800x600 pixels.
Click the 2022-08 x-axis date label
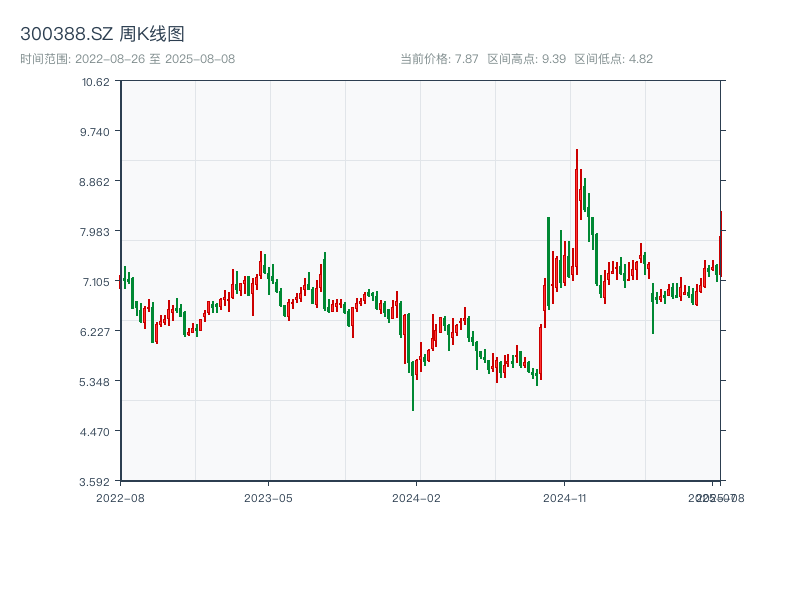120,497
